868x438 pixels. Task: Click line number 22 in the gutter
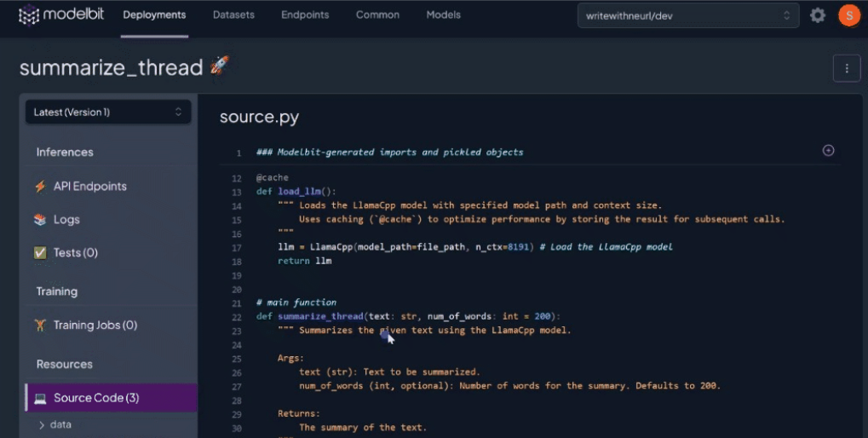click(236, 317)
